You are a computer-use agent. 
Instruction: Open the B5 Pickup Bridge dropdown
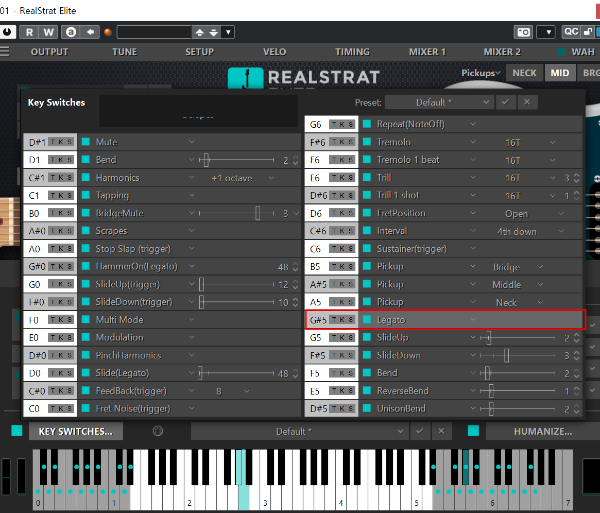click(x=517, y=267)
